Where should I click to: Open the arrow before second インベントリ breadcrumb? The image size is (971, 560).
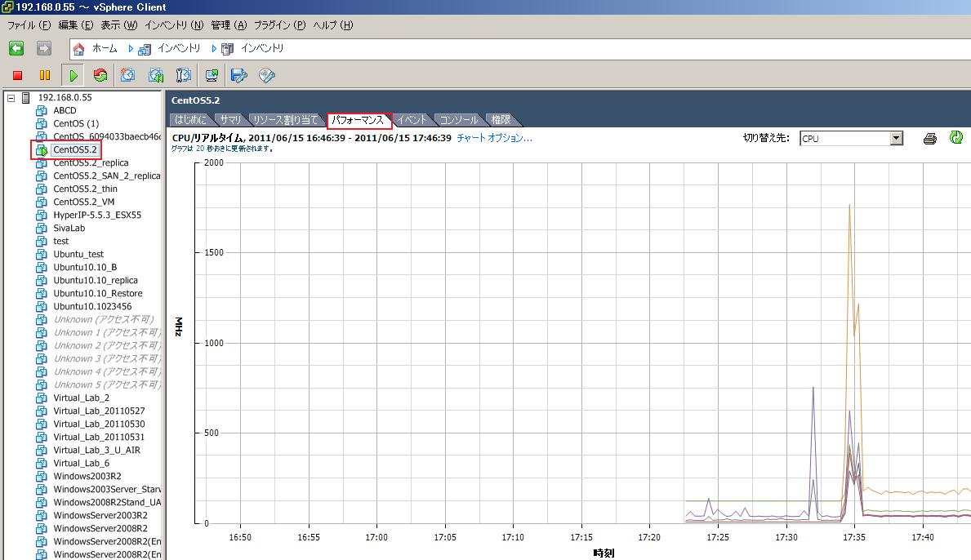pos(214,48)
